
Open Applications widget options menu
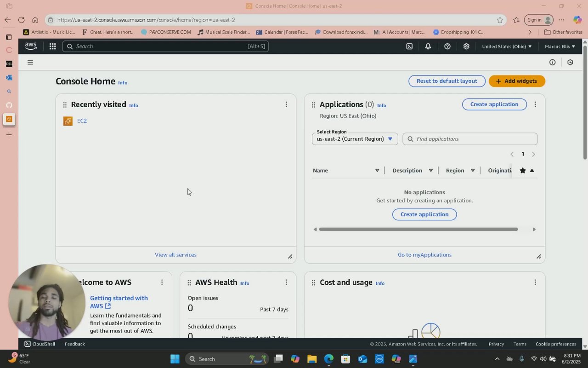click(535, 104)
